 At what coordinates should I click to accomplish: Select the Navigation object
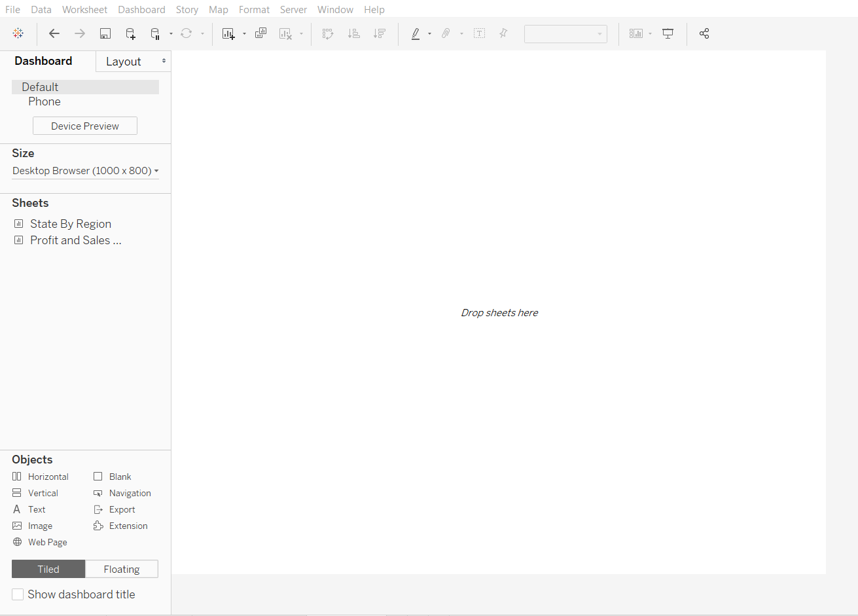click(122, 493)
